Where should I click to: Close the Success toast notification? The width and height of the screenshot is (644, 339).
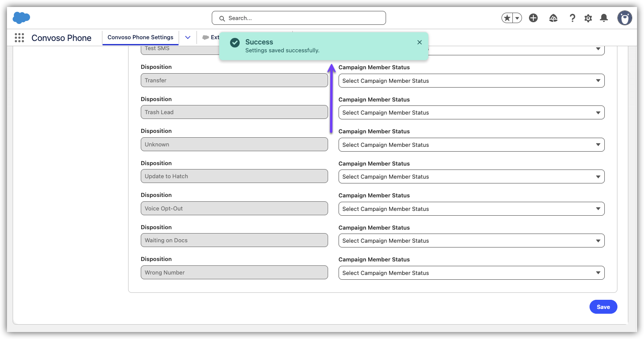pyautogui.click(x=419, y=42)
